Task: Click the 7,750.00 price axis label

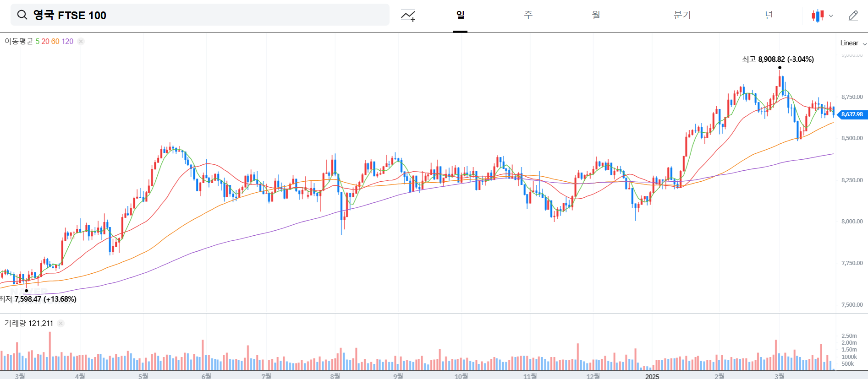Action: tap(852, 263)
